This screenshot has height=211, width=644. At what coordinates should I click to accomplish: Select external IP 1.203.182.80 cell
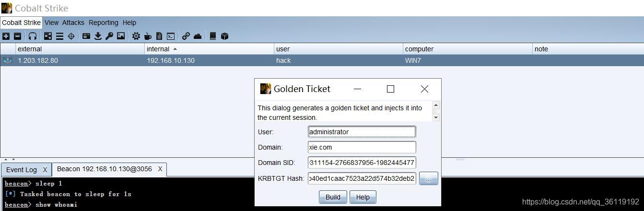tap(80, 60)
